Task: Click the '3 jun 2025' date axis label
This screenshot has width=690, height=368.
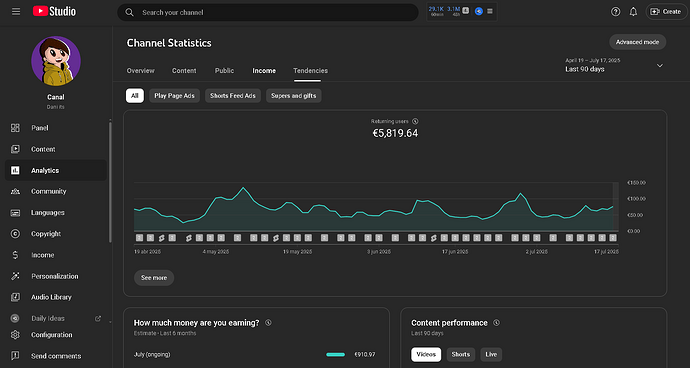Action: click(379, 252)
